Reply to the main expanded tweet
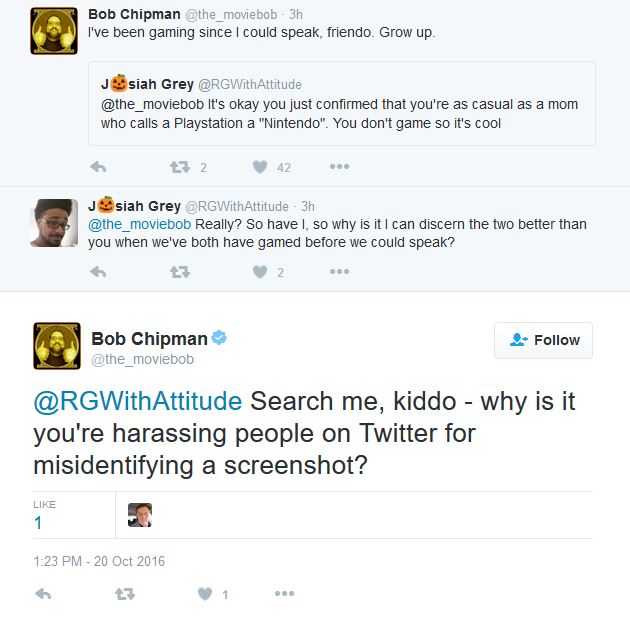 tap(43, 594)
